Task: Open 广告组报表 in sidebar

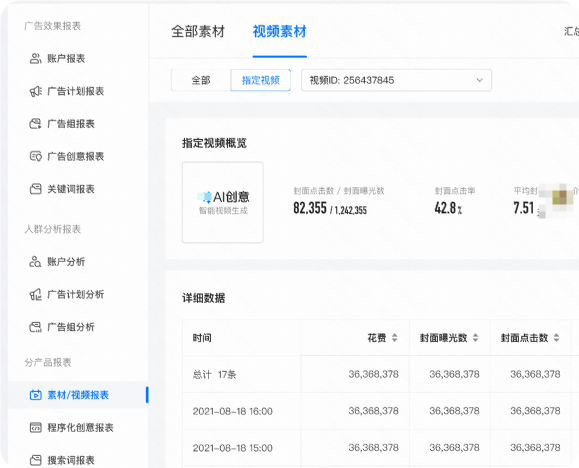Action: [x=71, y=124]
